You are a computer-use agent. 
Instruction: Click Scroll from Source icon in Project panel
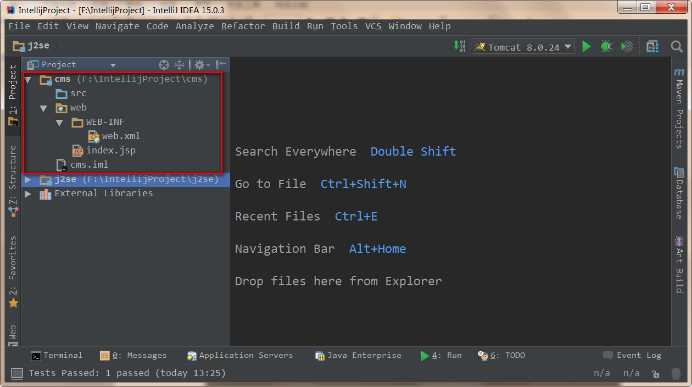click(164, 65)
